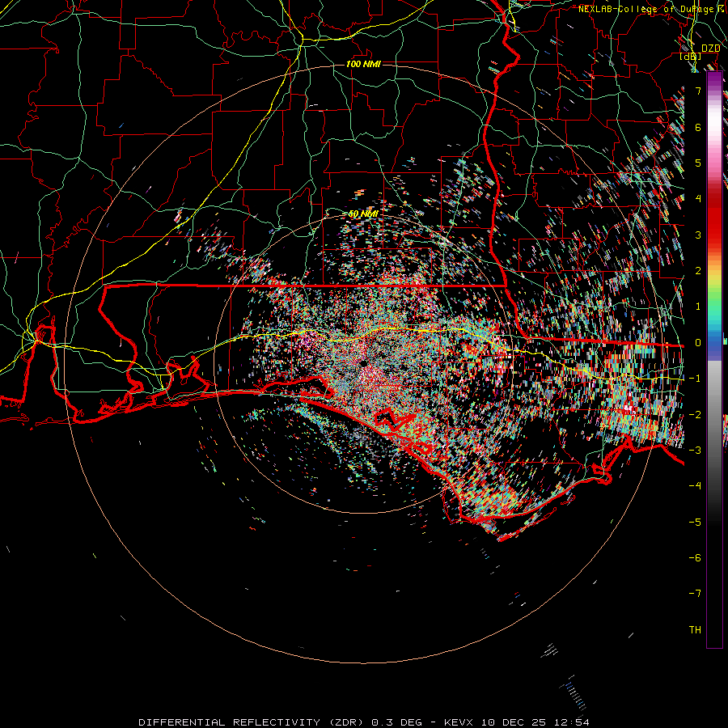Pick the green 1 dB band on the color bar
The height and width of the screenshot is (728, 728).
[x=714, y=307]
